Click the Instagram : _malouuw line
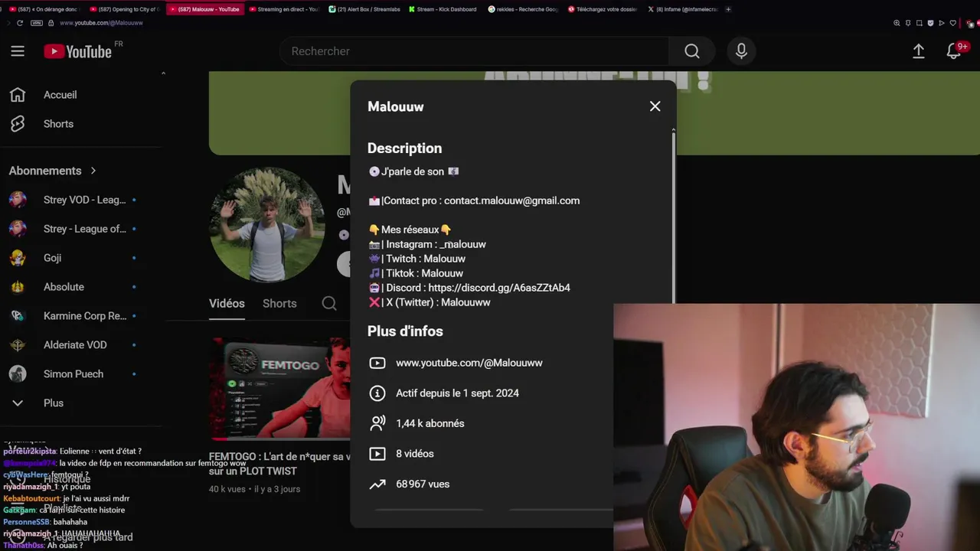This screenshot has height=551, width=980. click(427, 244)
